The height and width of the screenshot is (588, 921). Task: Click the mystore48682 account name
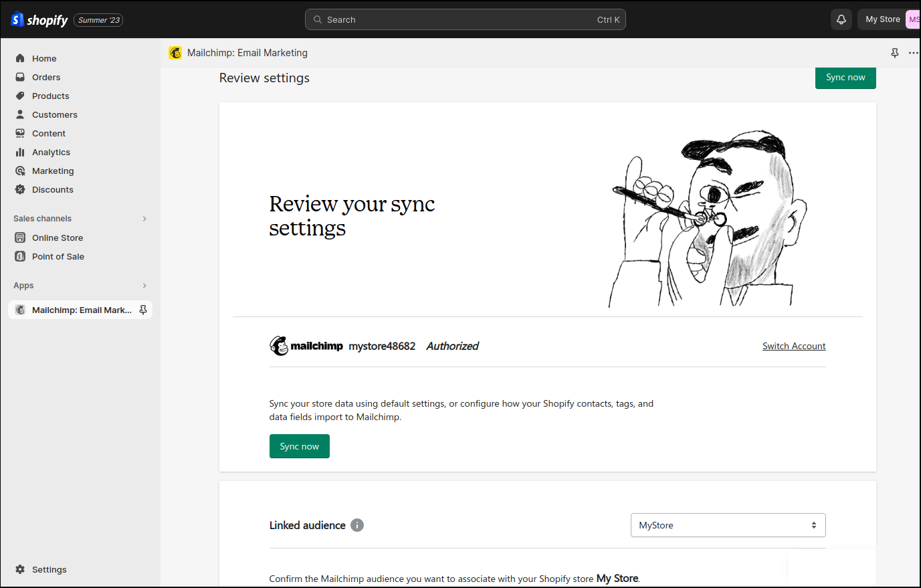[382, 346]
